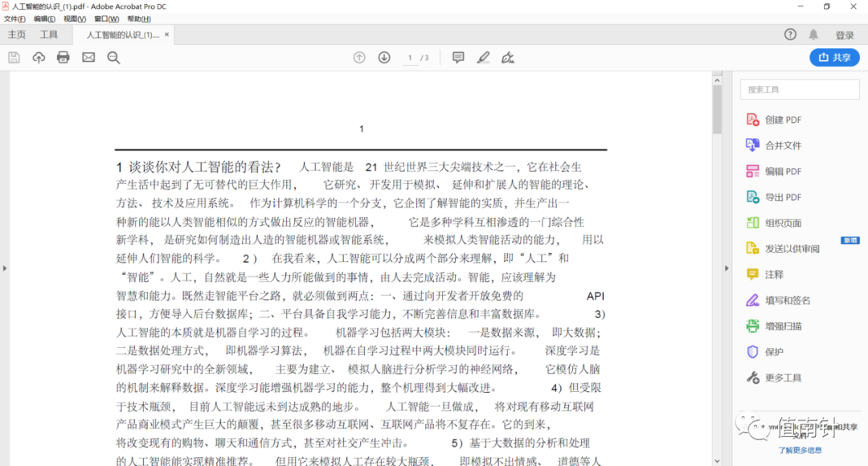Add a comment bubble icon

click(458, 58)
